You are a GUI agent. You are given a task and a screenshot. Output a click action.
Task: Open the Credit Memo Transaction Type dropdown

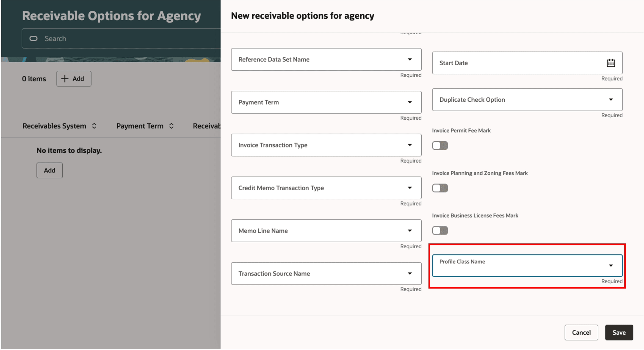pyautogui.click(x=410, y=188)
